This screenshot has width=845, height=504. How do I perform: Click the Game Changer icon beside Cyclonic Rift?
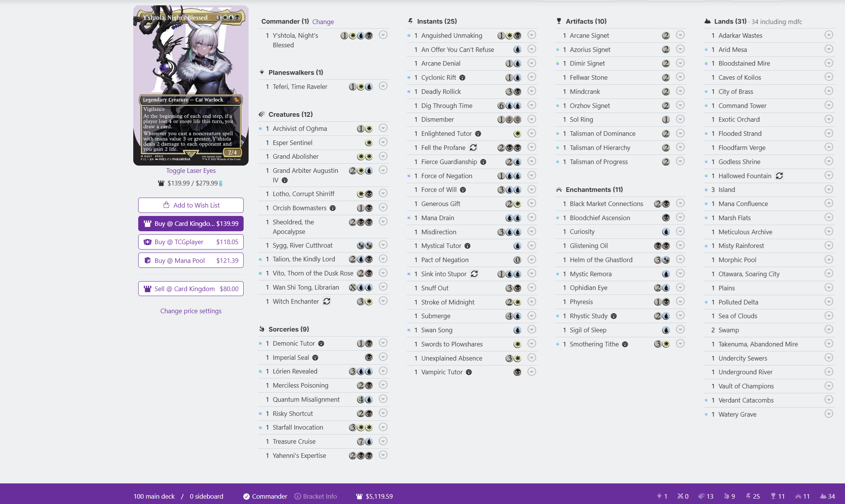click(462, 77)
